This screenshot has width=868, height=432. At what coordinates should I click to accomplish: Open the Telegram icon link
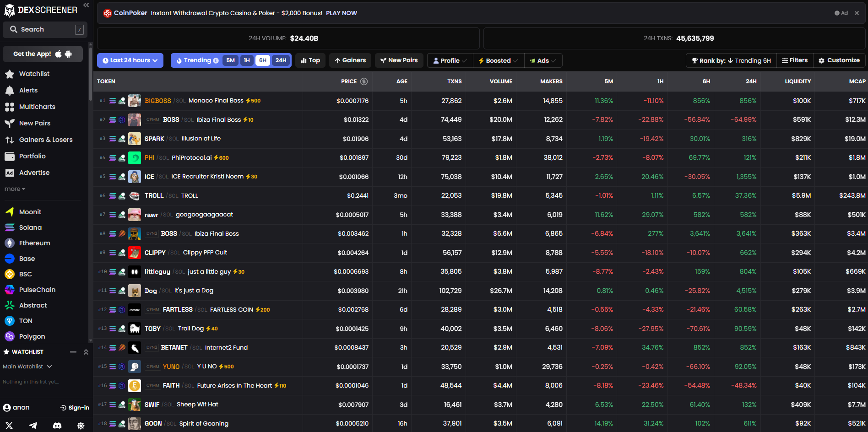pyautogui.click(x=33, y=426)
